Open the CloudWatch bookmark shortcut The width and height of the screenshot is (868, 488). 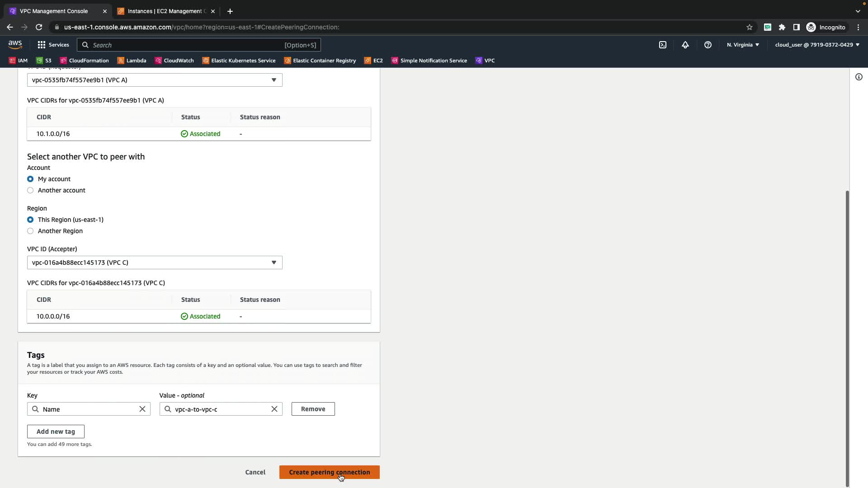pos(174,61)
